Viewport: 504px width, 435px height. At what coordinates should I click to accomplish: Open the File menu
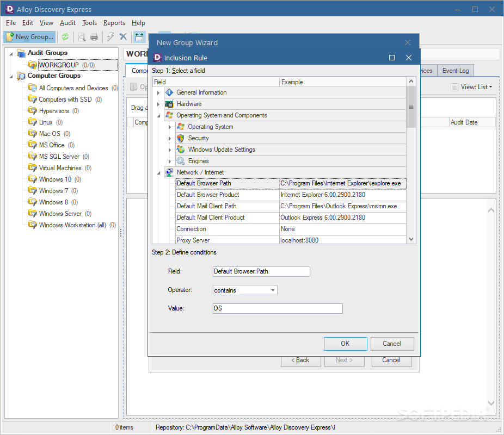11,23
